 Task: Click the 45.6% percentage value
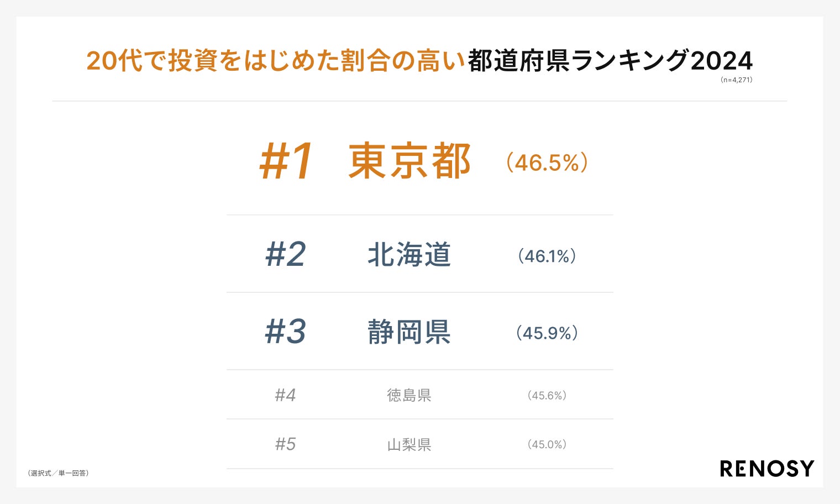tap(547, 396)
